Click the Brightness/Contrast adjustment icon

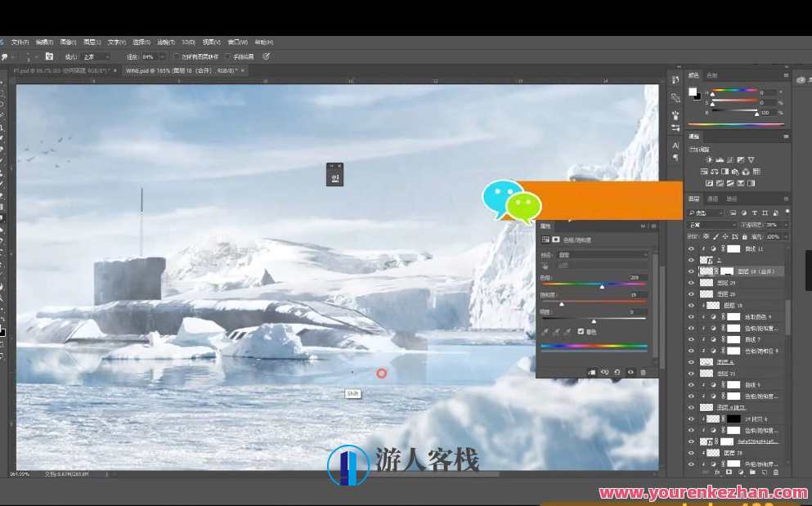(707, 159)
